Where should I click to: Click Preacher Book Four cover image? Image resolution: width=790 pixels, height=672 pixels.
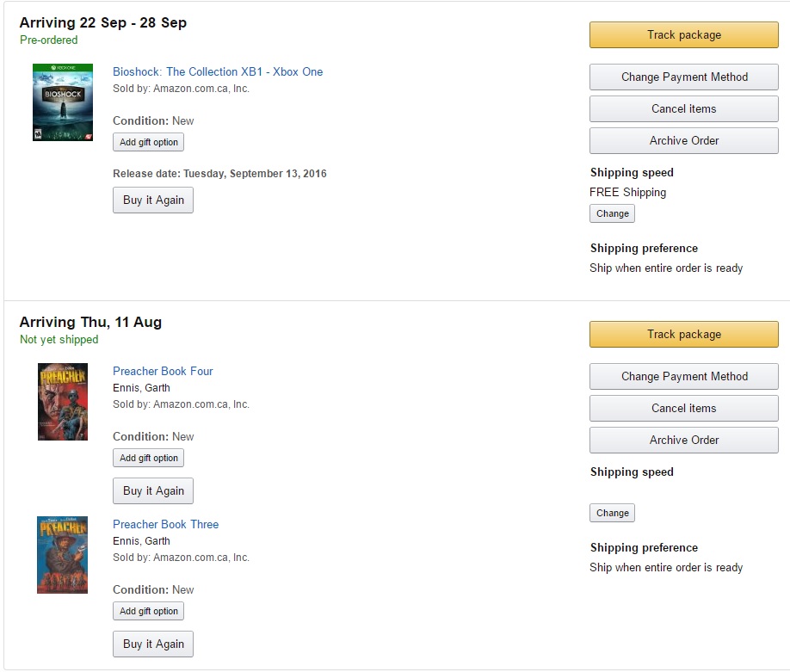point(62,402)
